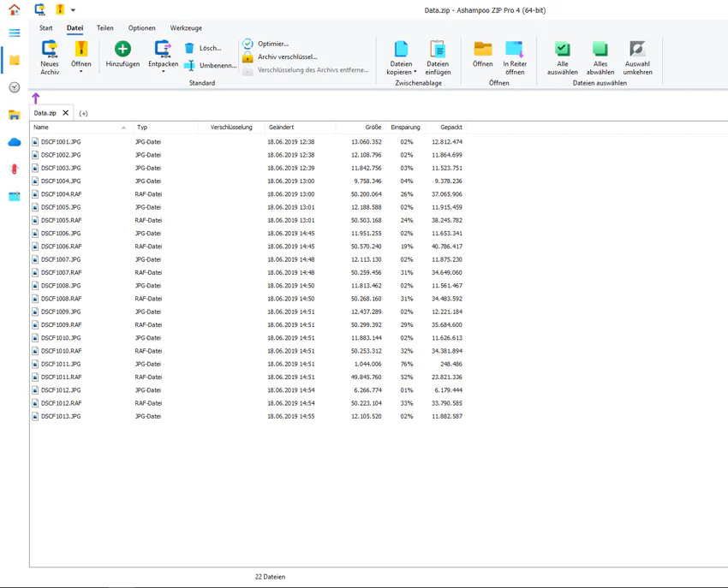Click the purple up-arrow navigation icon
The height and width of the screenshot is (588, 728).
(36, 98)
